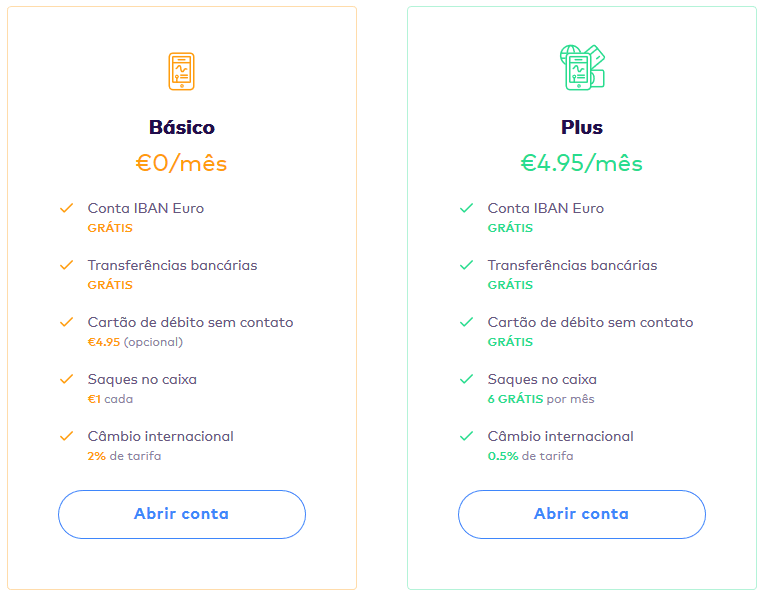Click green checkmark next to Cartão de débito
Image resolution: width=763 pixels, height=596 pixels.
point(467,322)
